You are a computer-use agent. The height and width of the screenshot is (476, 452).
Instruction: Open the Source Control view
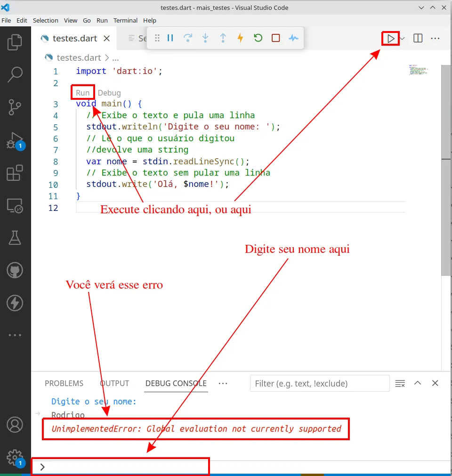[x=15, y=107]
